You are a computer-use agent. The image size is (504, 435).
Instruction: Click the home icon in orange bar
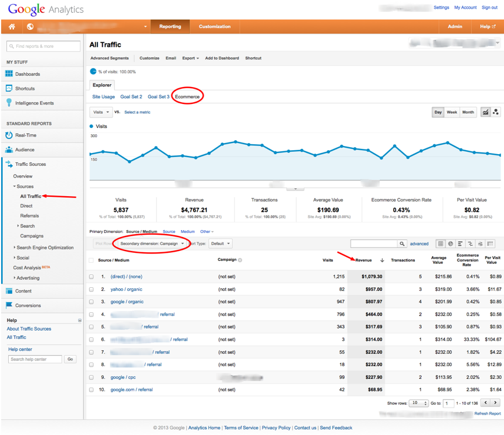(12, 27)
